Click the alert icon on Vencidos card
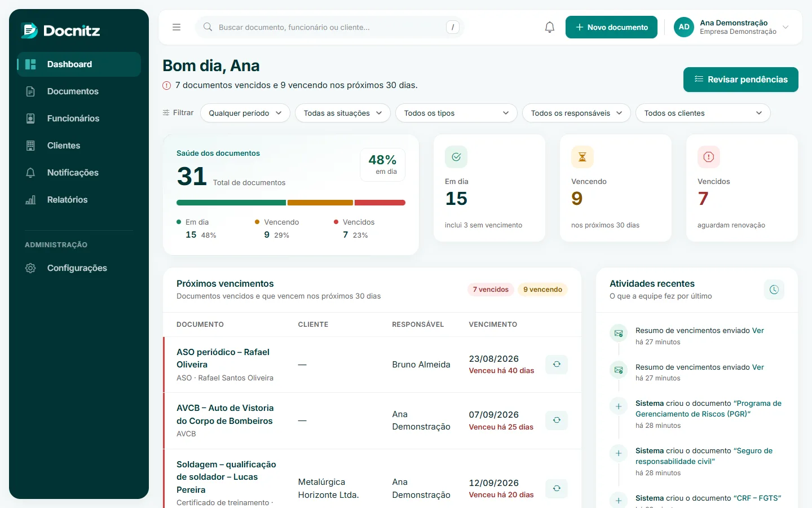This screenshot has width=812, height=508. click(x=709, y=157)
